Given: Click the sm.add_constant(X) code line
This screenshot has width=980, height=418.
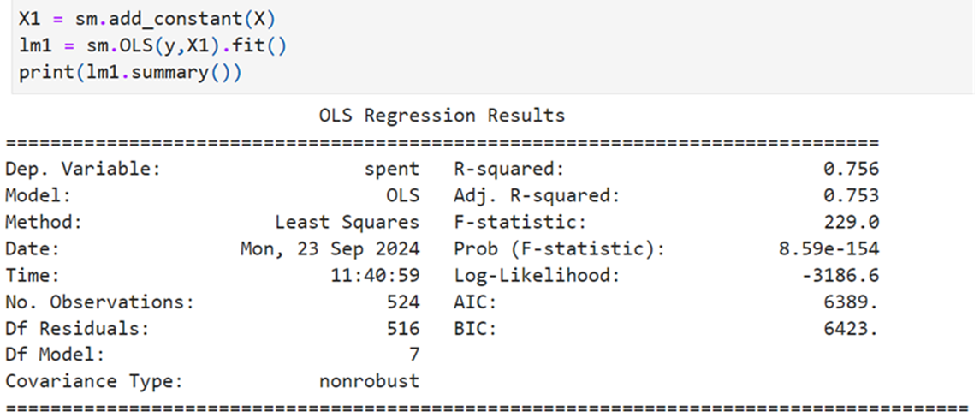Looking at the screenshot, I should pyautogui.click(x=147, y=20).
